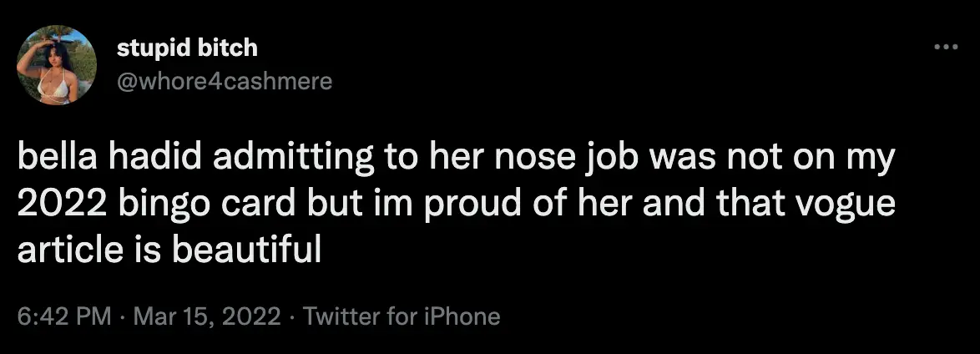This screenshot has height=354, width=980.
Task: Click the word "proud" in the tweet
Action: click(x=474, y=205)
